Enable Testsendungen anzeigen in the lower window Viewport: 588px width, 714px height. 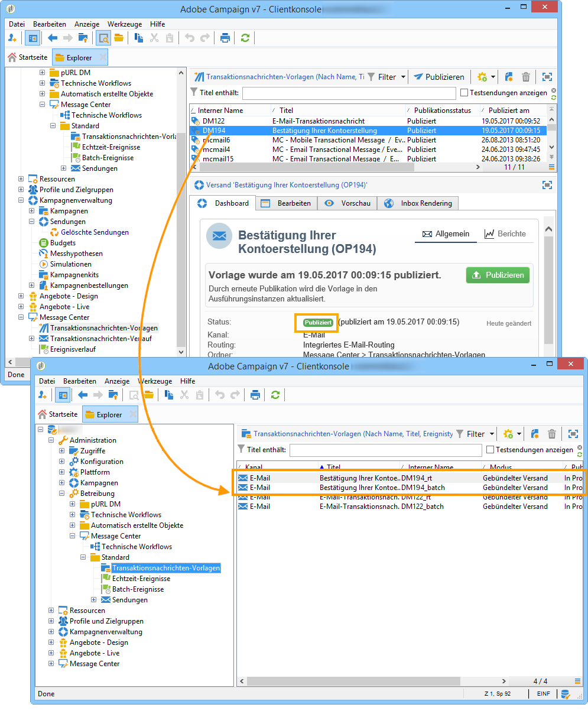pyautogui.click(x=490, y=450)
